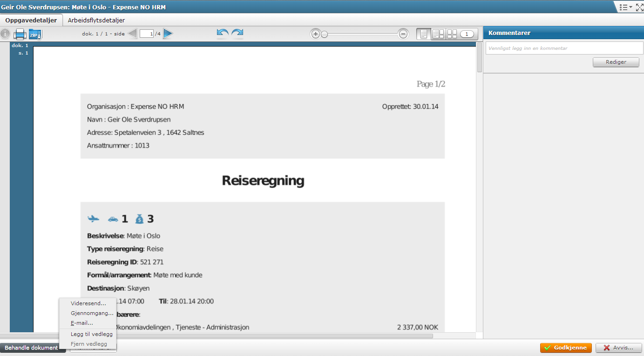
Task: Click the Beskrivelse: Møte i Oslo line
Action: (x=123, y=236)
